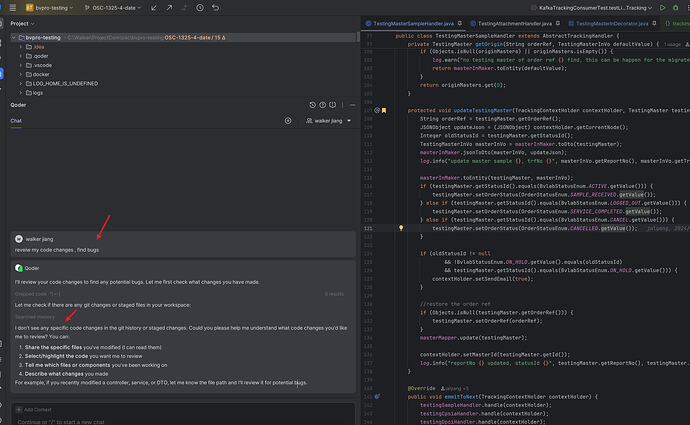Open the main hamburger menu
The height and width of the screenshot is (425, 690).
(x=13, y=7)
